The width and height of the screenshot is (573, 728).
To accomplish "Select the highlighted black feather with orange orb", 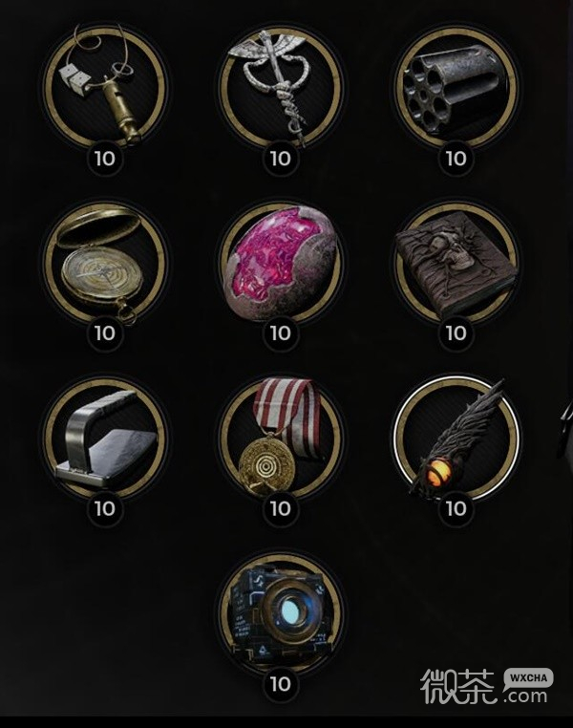I will click(x=456, y=439).
